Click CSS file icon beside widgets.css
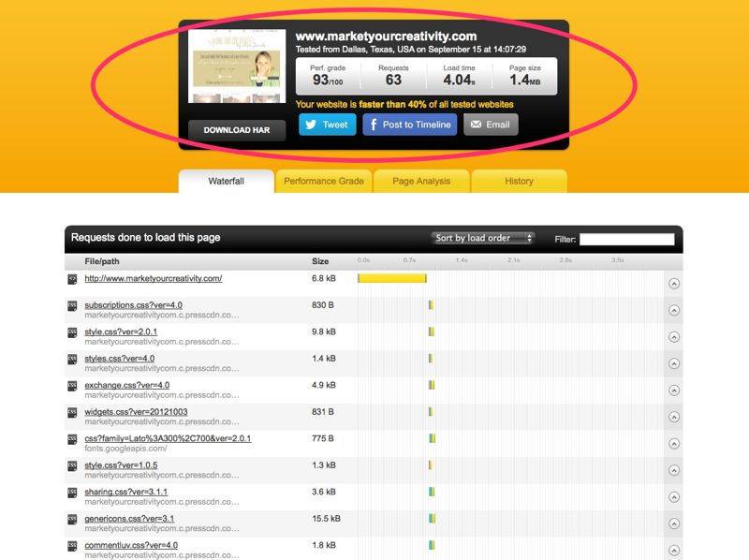Image resolution: width=749 pixels, height=560 pixels. 72,413
